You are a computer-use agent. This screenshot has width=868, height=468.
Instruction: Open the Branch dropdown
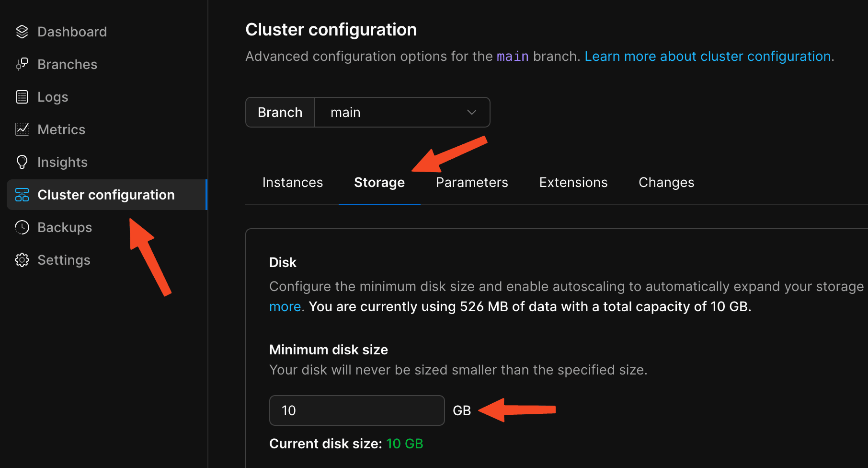[x=402, y=112]
